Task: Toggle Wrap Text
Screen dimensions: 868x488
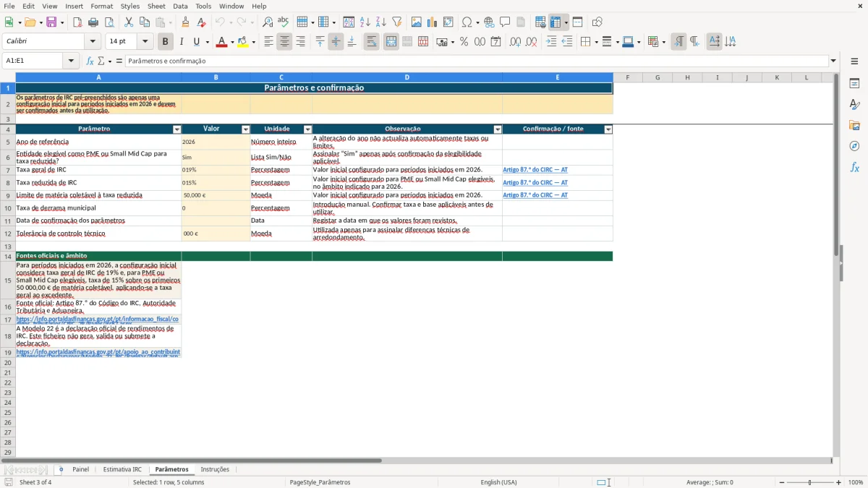Action: pos(371,42)
